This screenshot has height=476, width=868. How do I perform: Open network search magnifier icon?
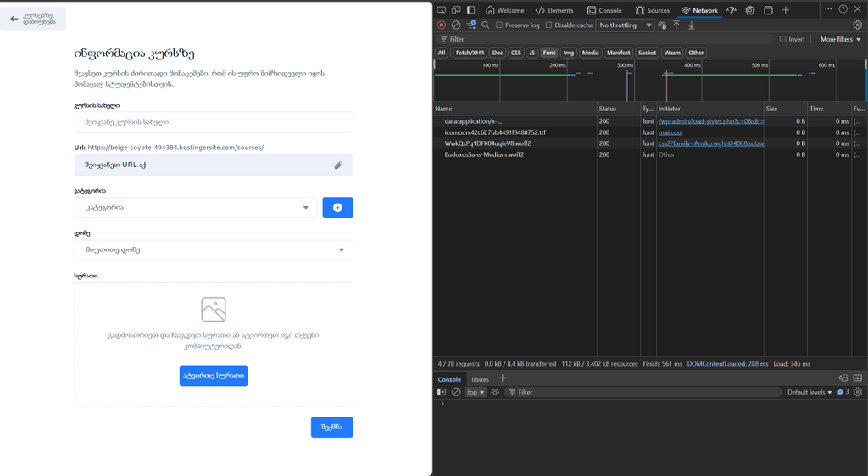click(486, 25)
